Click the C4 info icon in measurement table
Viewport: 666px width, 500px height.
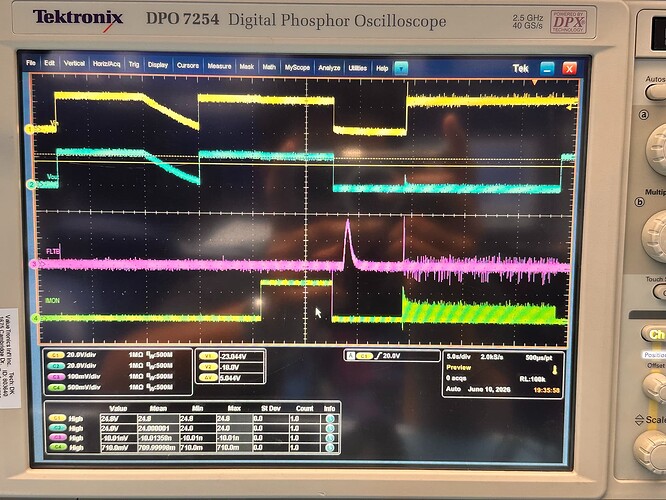tap(330, 448)
